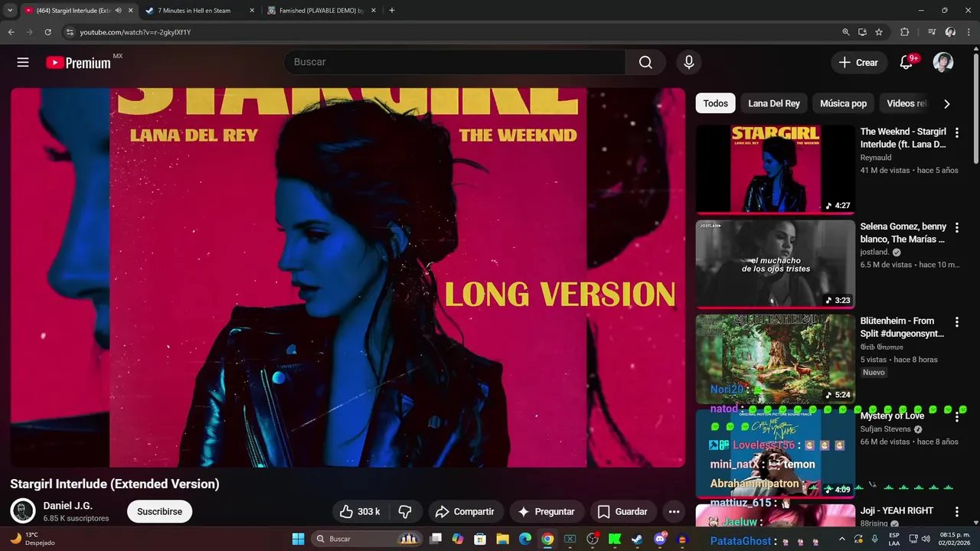Start voice search with the microphone
This screenshot has width=980, height=551.
click(689, 63)
